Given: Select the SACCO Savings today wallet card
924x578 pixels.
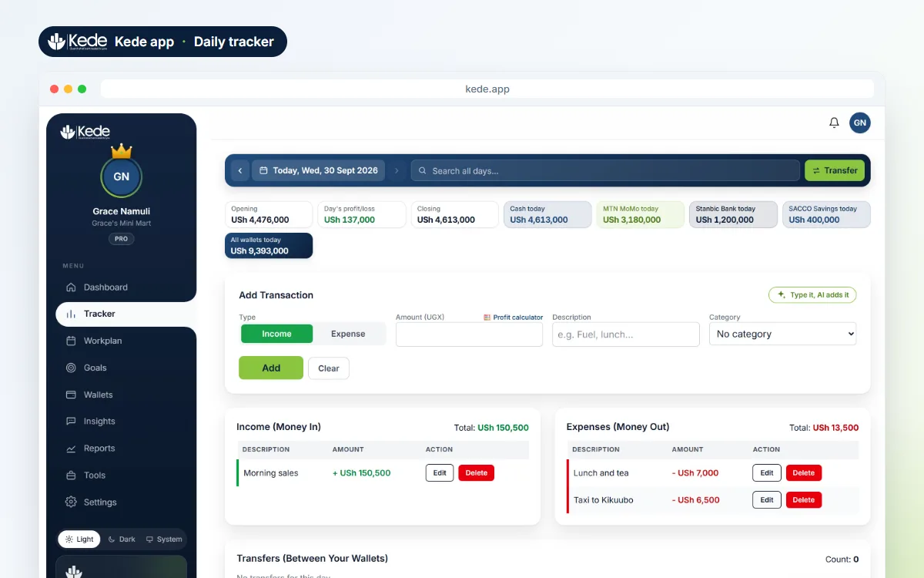Looking at the screenshot, I should [x=826, y=215].
